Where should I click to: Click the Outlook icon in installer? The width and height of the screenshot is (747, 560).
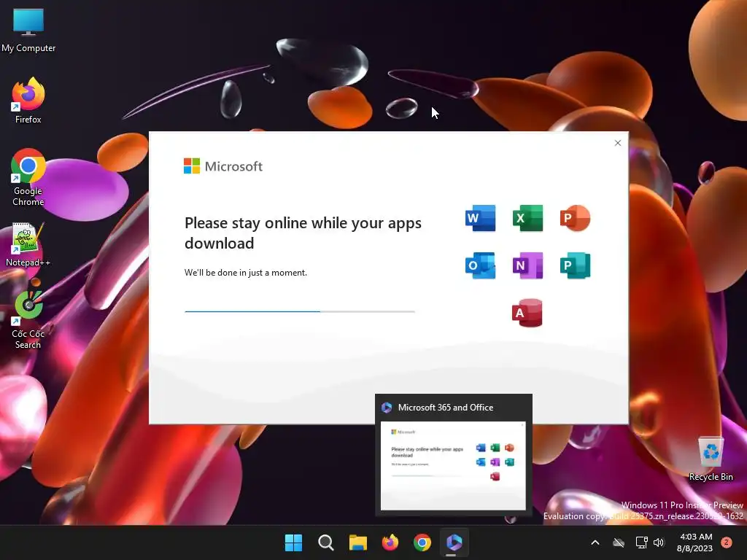[480, 265]
